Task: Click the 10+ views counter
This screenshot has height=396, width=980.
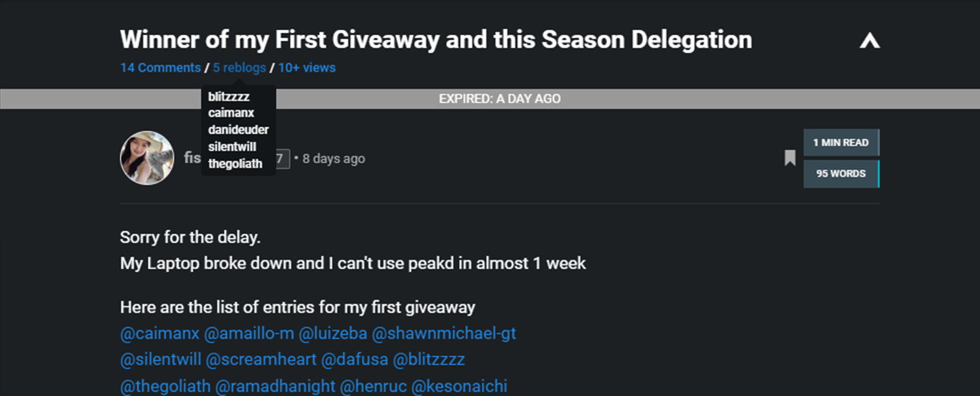Action: tap(307, 67)
